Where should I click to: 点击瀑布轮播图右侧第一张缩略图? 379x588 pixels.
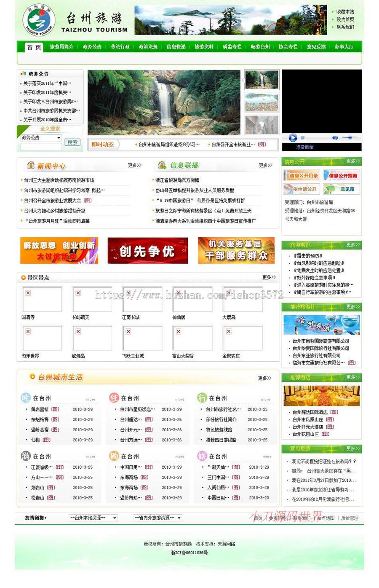coord(262,80)
